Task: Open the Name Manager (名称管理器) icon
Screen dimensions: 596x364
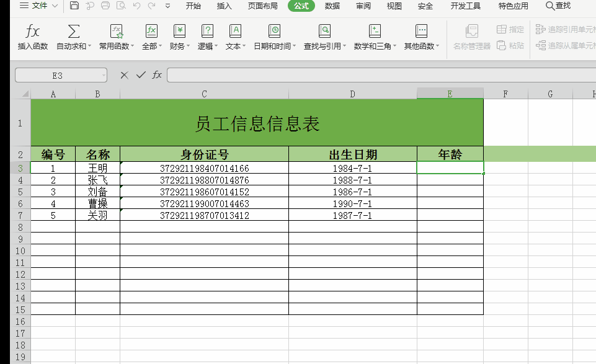Action: pyautogui.click(x=472, y=31)
